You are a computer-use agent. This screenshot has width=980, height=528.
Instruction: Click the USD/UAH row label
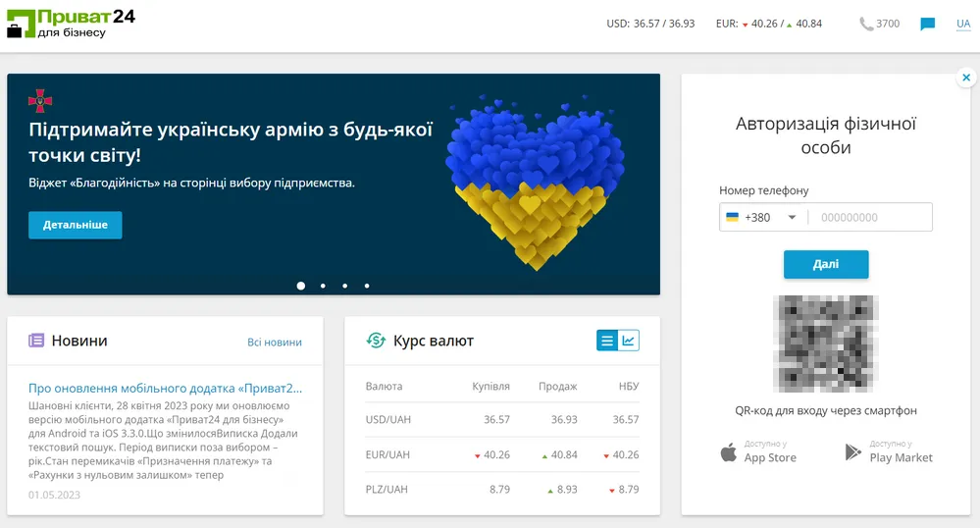(388, 419)
